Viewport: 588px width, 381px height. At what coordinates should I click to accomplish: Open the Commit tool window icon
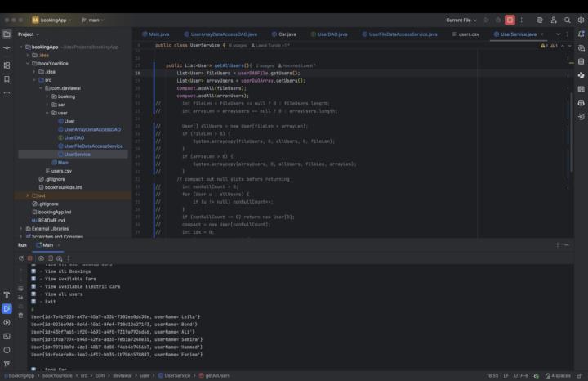(x=7, y=48)
